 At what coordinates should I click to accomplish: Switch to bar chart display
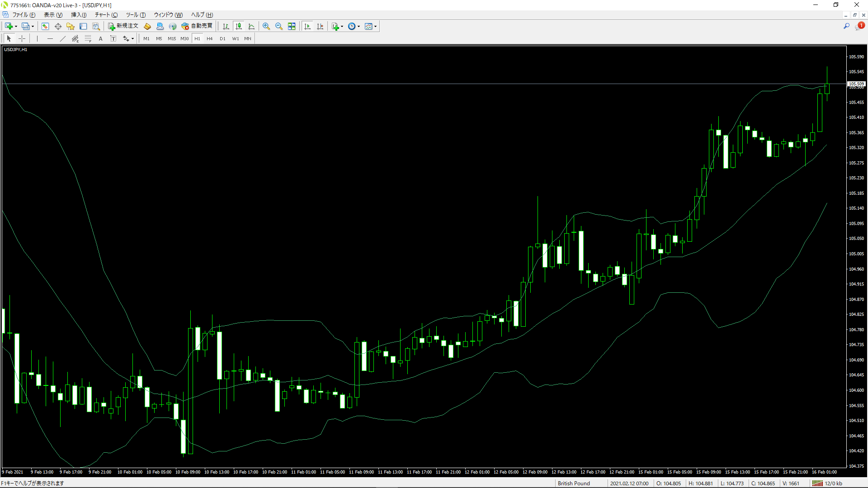226,26
